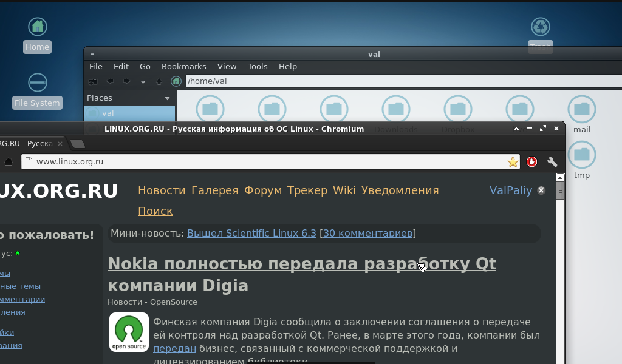This screenshot has height=364, width=622.
Task: Open the Home desktop icon
Action: pos(37,27)
